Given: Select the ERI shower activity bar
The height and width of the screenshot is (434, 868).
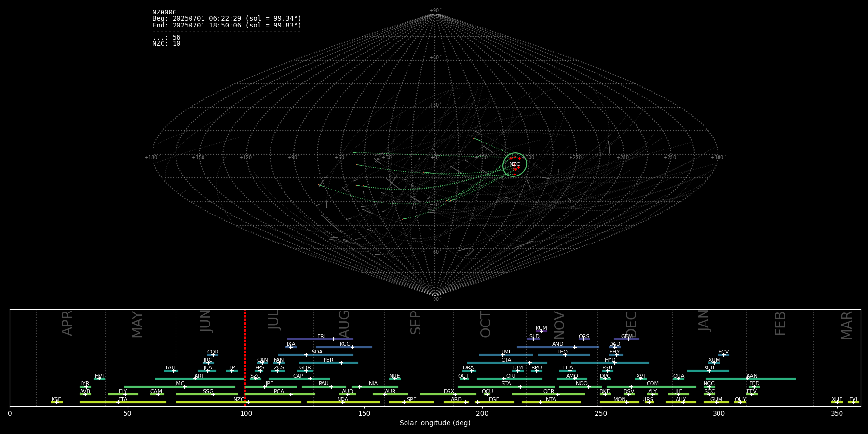Looking at the screenshot, I should pos(320,339).
